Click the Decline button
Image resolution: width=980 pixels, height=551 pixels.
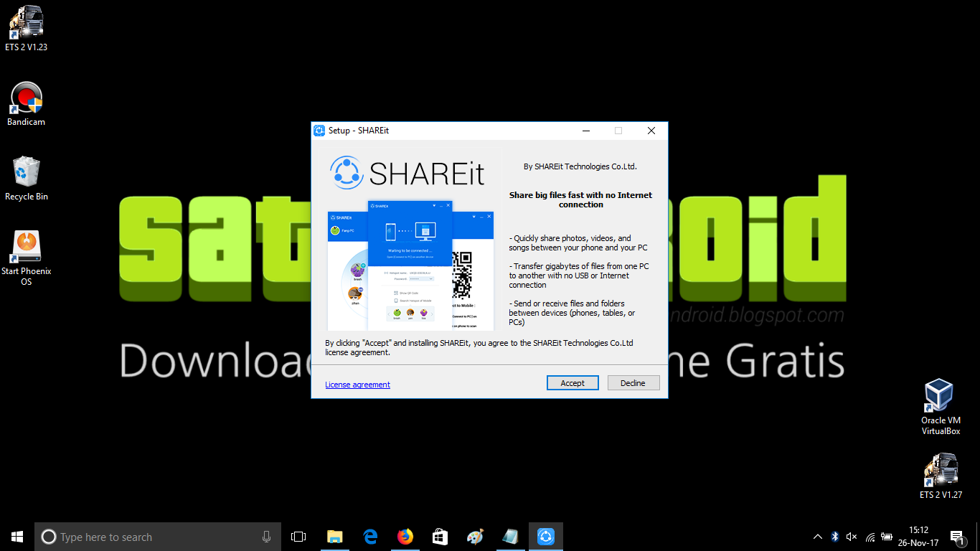[x=633, y=383]
